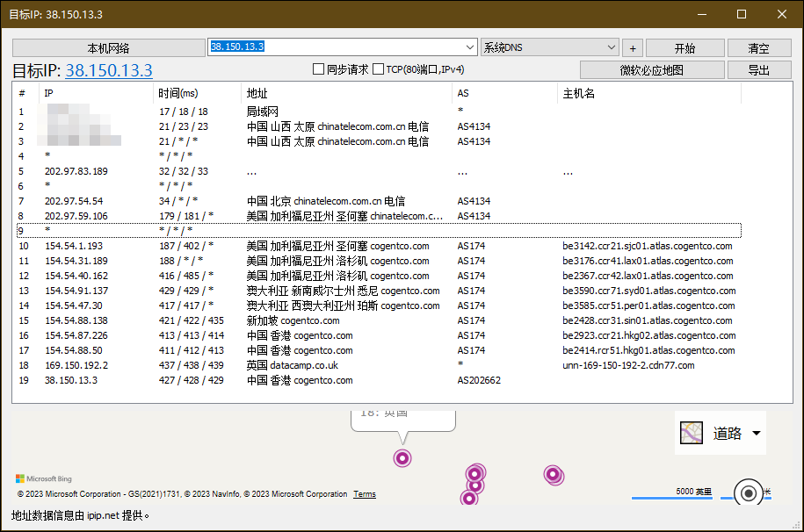Sort by the AS column header
The width and height of the screenshot is (804, 532).
[x=504, y=93]
